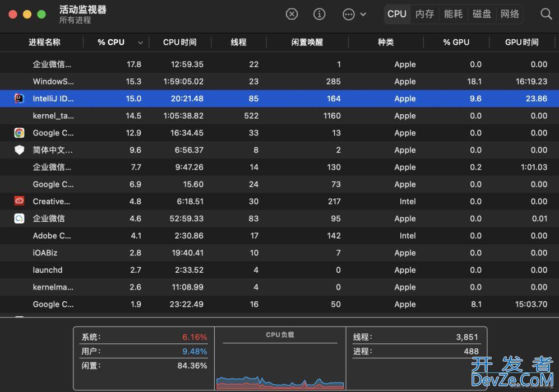Sort by 种类 column header
Image resolution: width=559 pixels, height=392 pixels.
tap(386, 43)
